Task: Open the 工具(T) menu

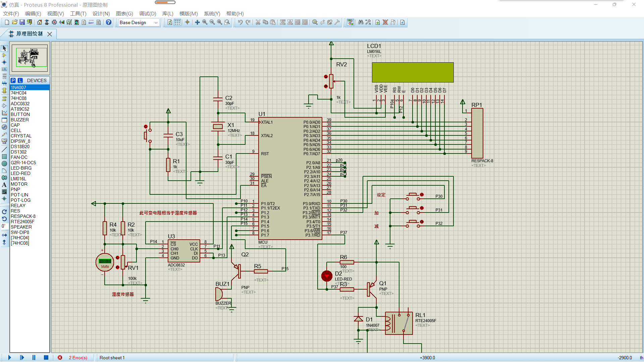Action: tap(78, 14)
